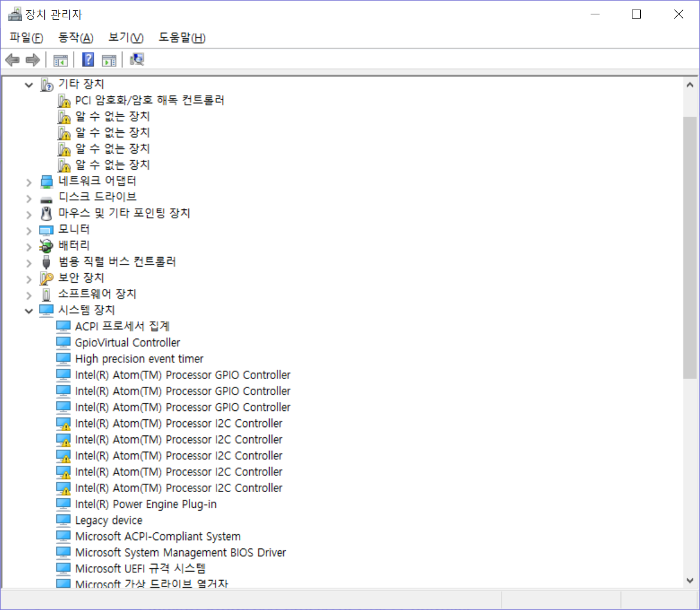Expand the 보안 장치 category
Image resolution: width=700 pixels, height=610 pixels.
pyautogui.click(x=29, y=279)
